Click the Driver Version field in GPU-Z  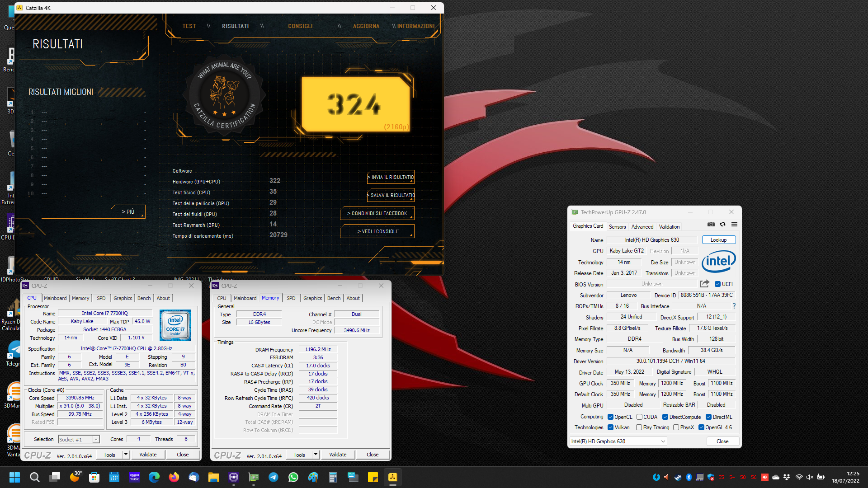pos(671,361)
